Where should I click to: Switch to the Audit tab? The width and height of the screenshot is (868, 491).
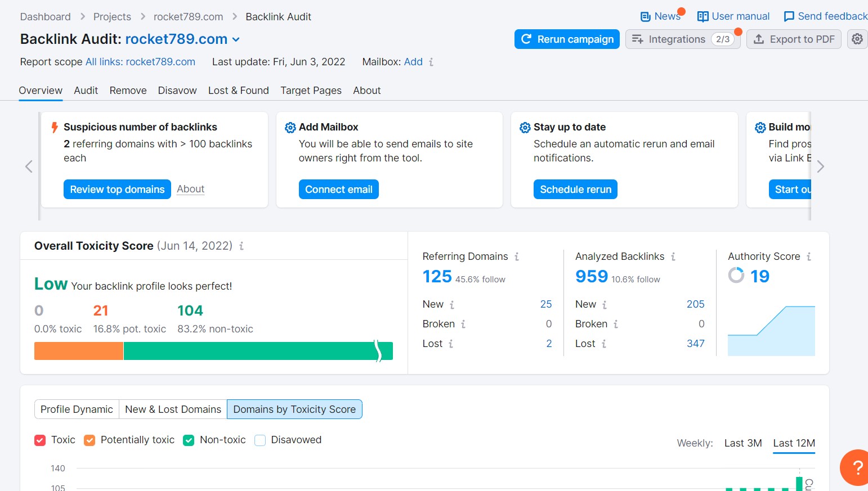point(86,91)
